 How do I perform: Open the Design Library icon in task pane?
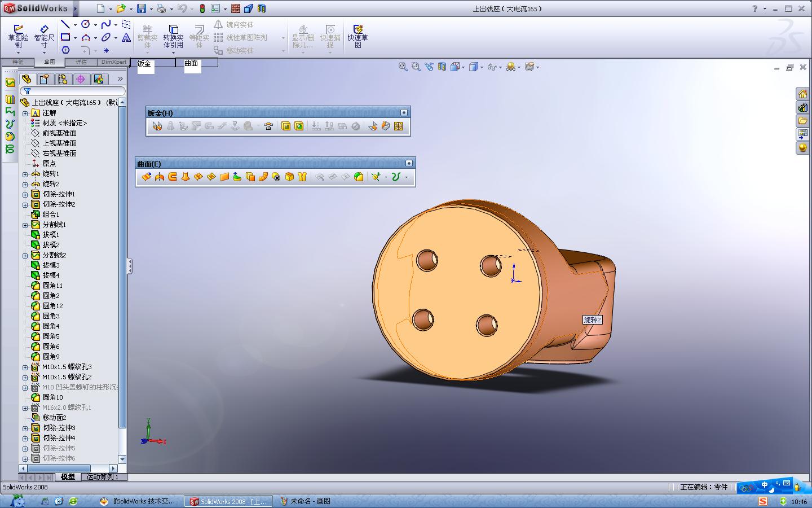[x=802, y=107]
